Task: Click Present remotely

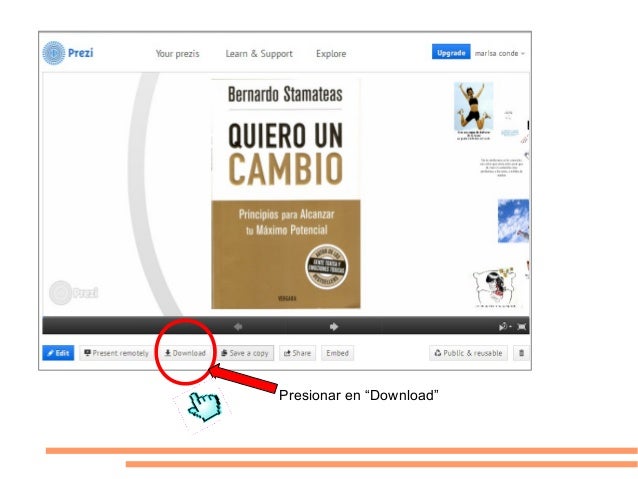Action: click(x=116, y=353)
